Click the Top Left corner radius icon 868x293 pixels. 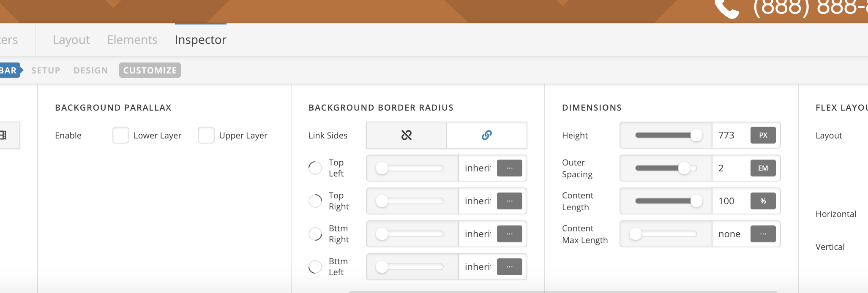315,168
